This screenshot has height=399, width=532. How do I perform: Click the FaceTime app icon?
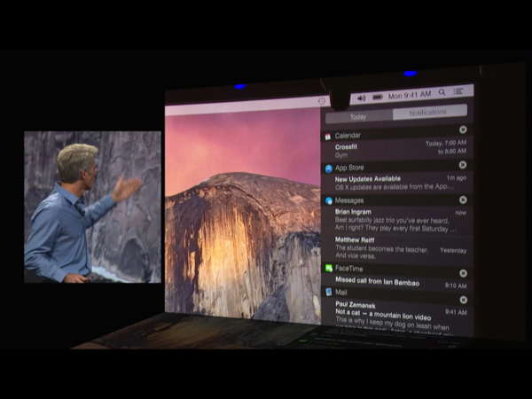(x=329, y=268)
